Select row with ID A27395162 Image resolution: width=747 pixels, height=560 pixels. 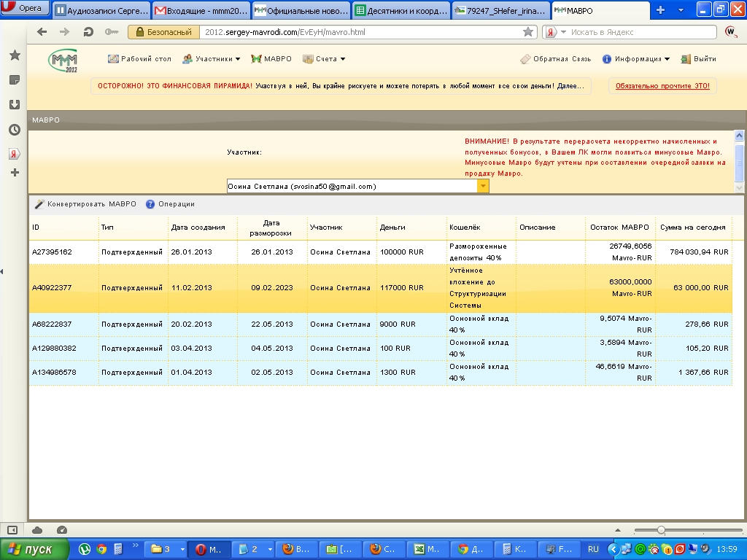point(380,252)
